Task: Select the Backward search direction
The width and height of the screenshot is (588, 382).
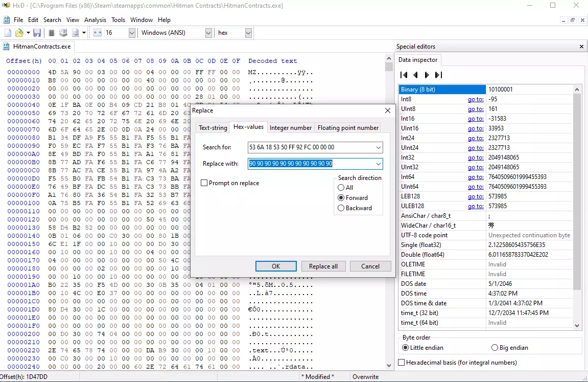Action: 355,208
